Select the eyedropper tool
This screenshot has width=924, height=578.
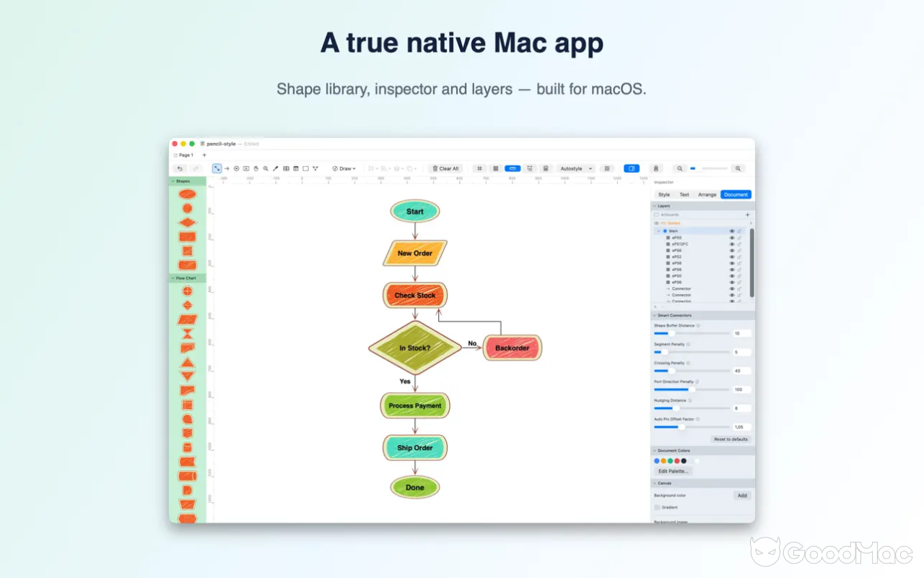point(275,168)
